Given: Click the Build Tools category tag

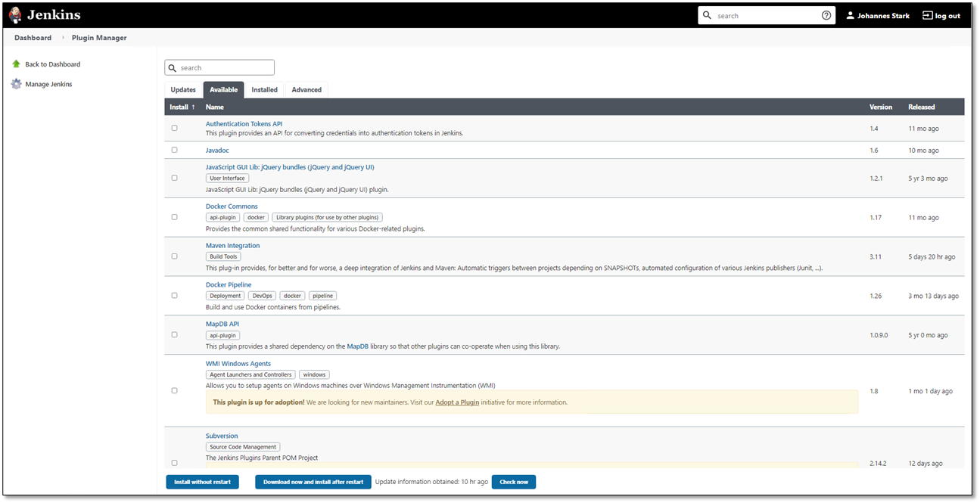Looking at the screenshot, I should (223, 256).
